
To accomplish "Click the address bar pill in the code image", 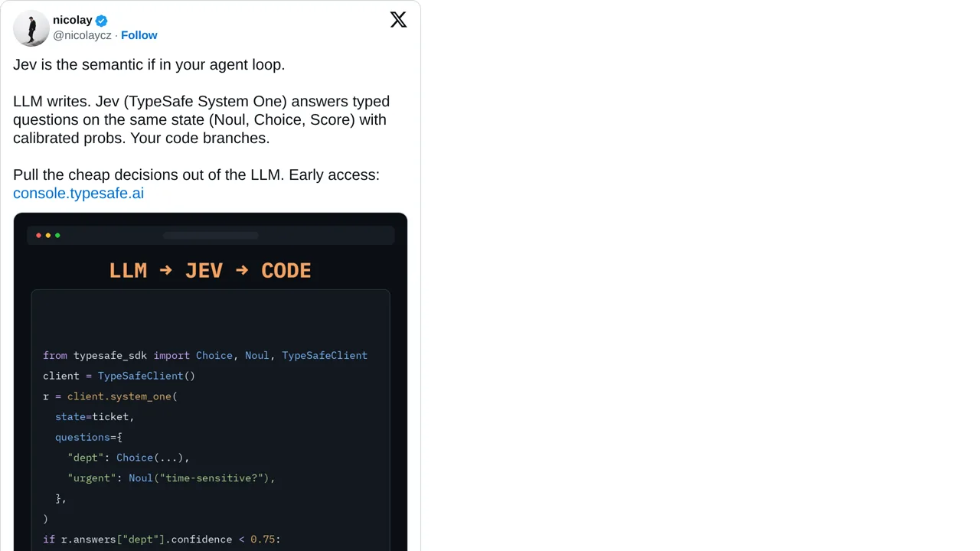I will point(211,236).
